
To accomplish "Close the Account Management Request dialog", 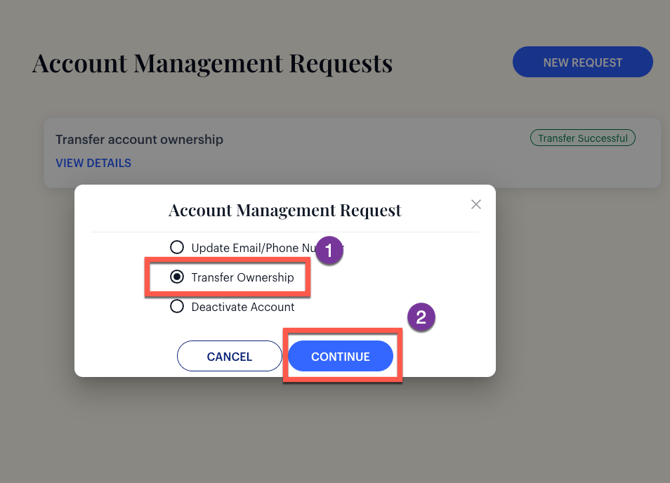I will click(x=476, y=204).
